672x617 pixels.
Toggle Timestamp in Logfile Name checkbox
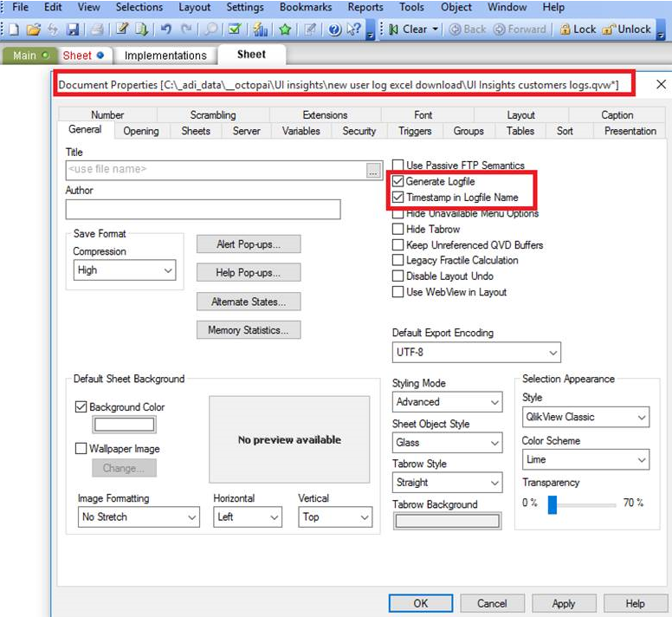click(398, 198)
